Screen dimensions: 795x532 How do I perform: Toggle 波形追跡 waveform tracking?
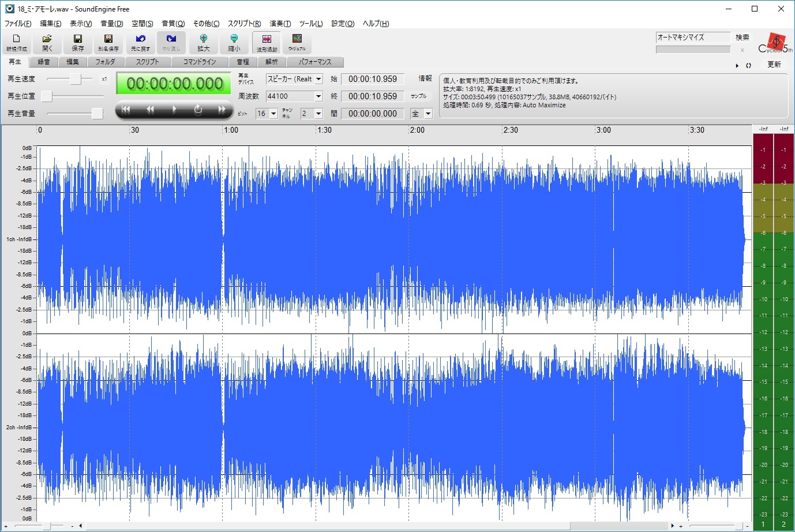(267, 43)
